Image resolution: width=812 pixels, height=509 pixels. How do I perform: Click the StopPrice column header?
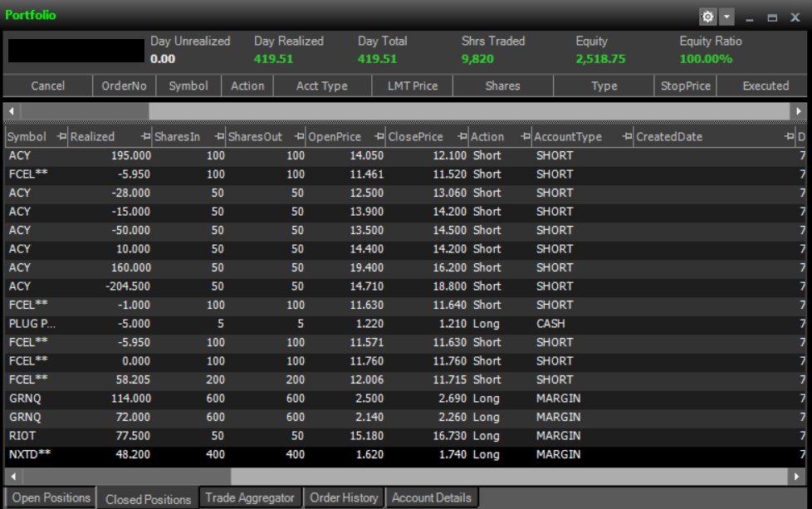click(685, 86)
